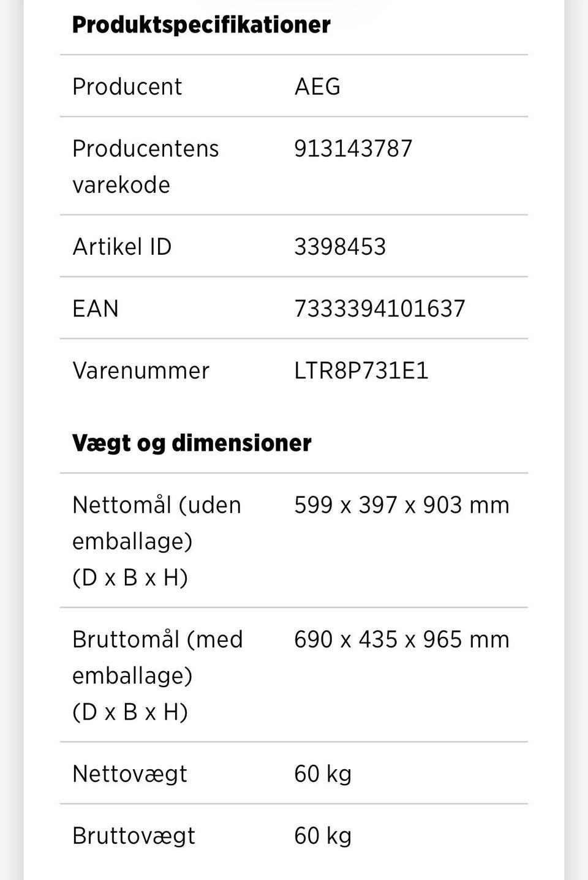Viewport: 588px width, 880px height.
Task: Click the Vægt og dimensioner heading
Action: pos(192,443)
